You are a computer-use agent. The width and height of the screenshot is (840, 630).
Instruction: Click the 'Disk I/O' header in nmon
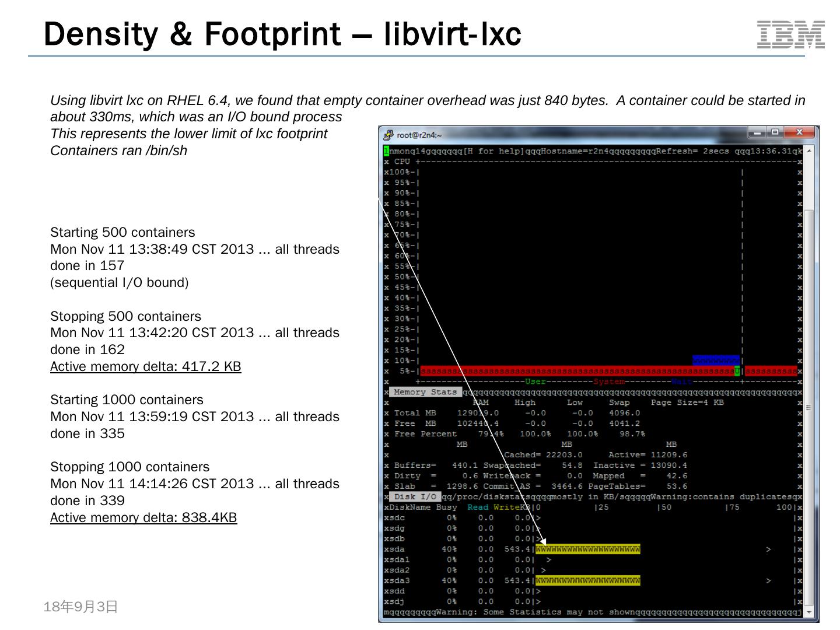point(415,497)
